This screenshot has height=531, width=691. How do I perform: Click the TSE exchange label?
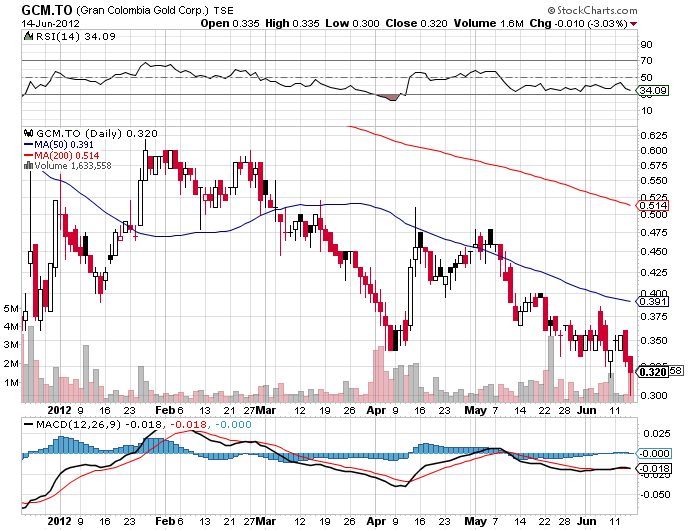click(x=223, y=10)
